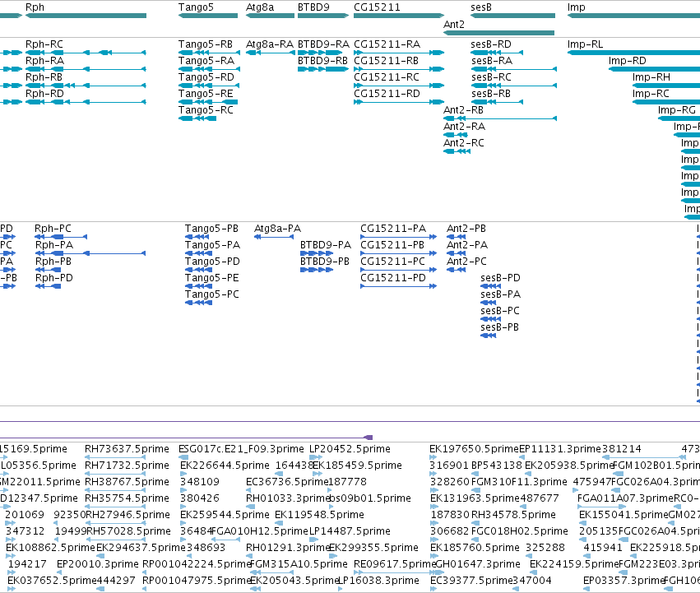The height and width of the screenshot is (593, 700).
Task: Select protein Tango5-PB
Action: 197,237
